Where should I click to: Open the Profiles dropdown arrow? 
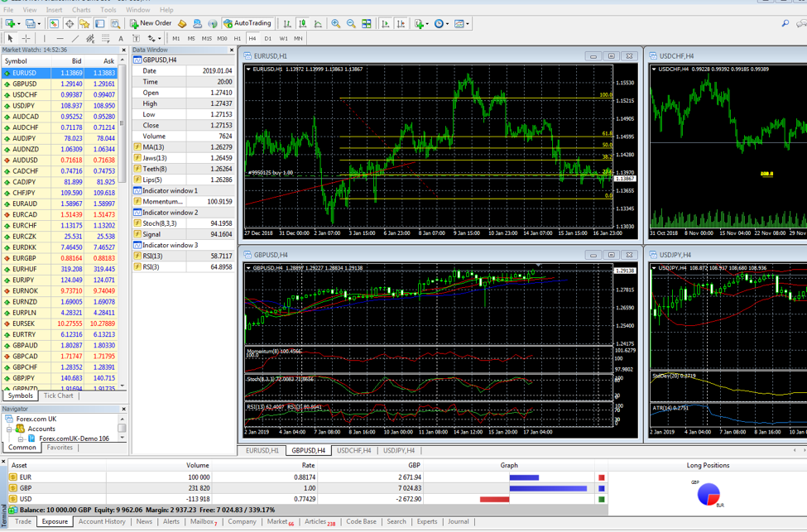coord(39,24)
